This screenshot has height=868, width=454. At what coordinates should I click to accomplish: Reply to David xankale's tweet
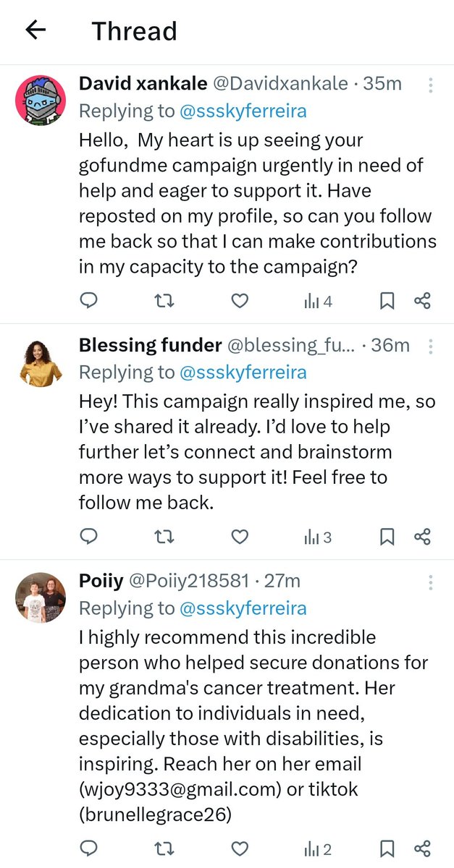point(88,301)
